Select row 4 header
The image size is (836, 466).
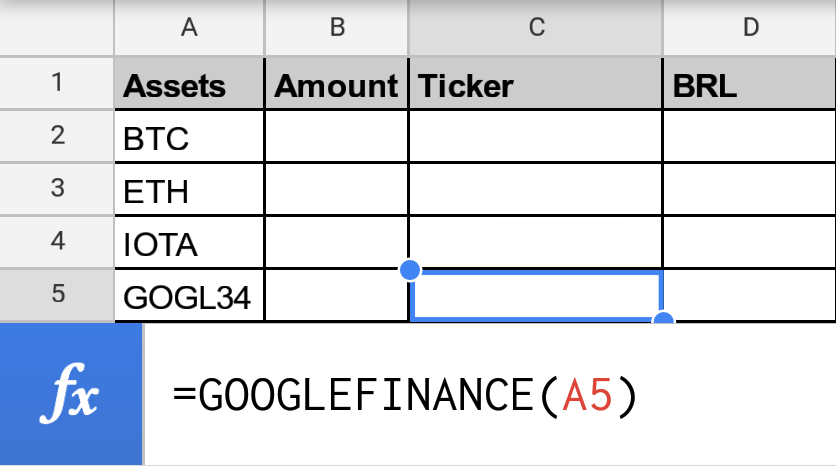[x=57, y=242]
